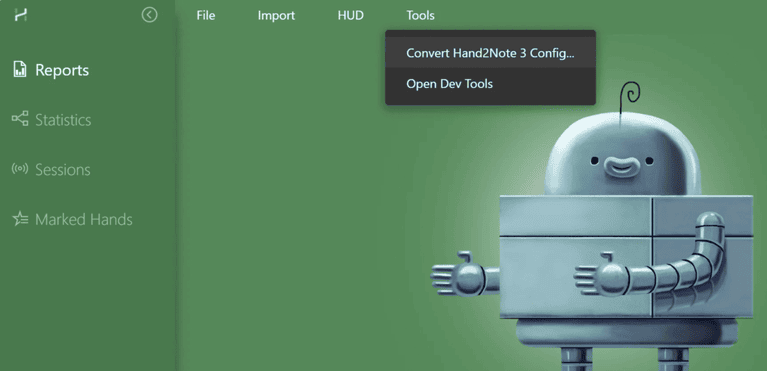Screen dimensions: 767x371
Task: Click the Marked Hands star list icon
Action: coord(20,219)
